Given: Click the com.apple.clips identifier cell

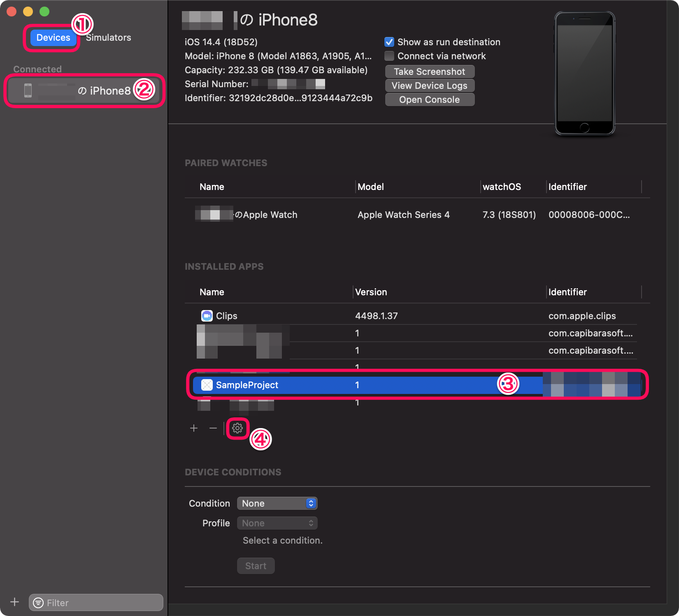Looking at the screenshot, I should (x=582, y=316).
